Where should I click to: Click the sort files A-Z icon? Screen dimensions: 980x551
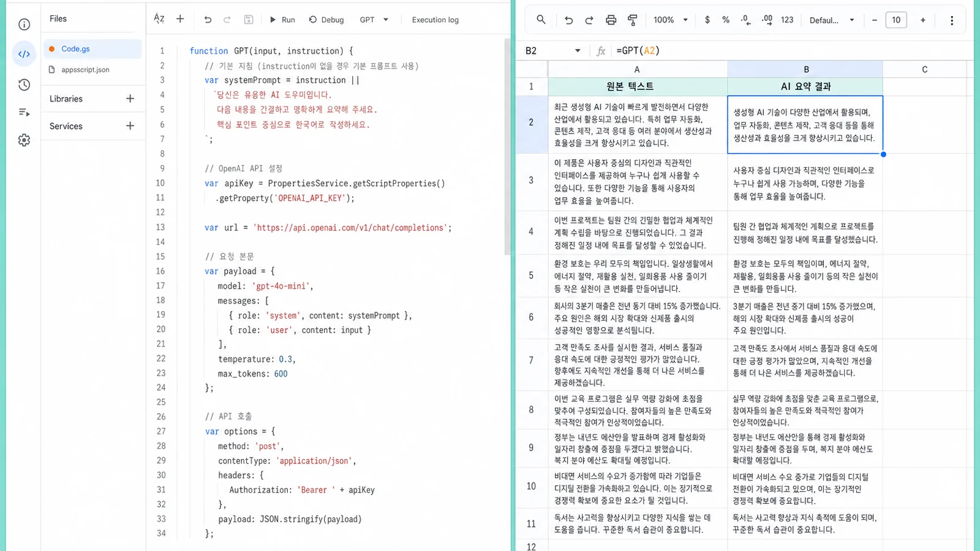[x=159, y=19]
